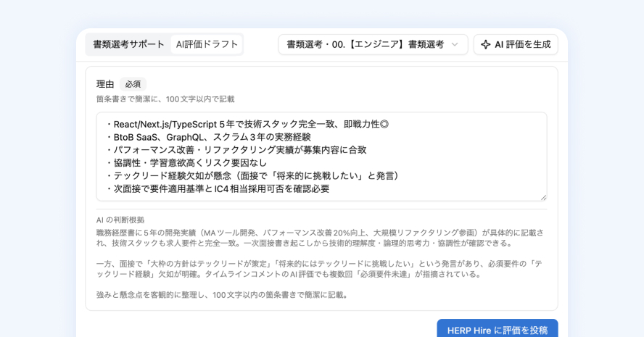Click the line BtoB SaaS、GraphQL、スクラム３年の実務経験
This screenshot has width=644, height=337.
click(x=208, y=137)
